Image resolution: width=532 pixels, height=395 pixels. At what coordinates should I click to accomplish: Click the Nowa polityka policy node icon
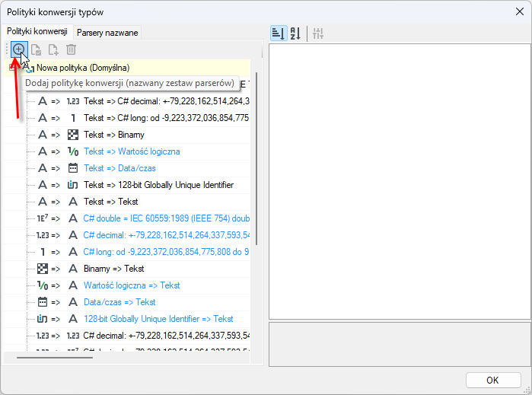(x=28, y=68)
